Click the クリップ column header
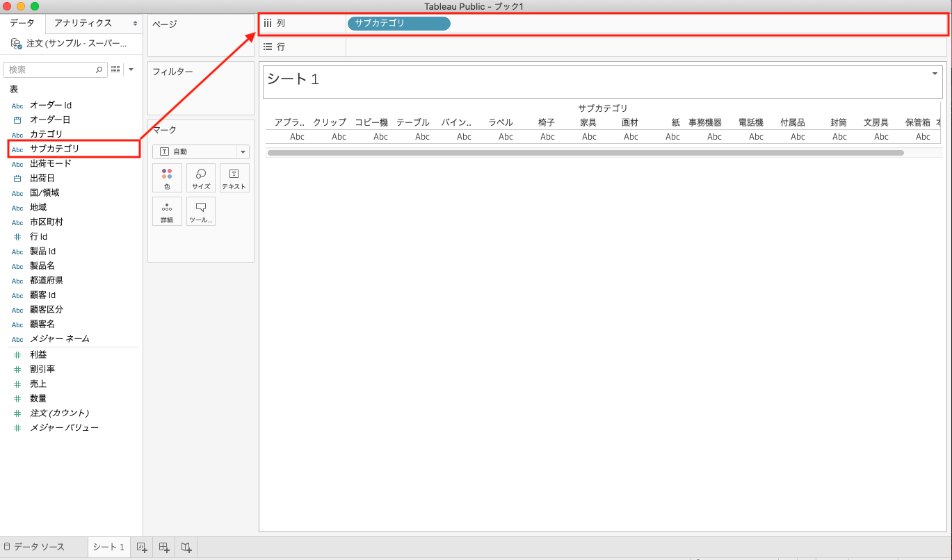The image size is (952, 560). coord(330,122)
